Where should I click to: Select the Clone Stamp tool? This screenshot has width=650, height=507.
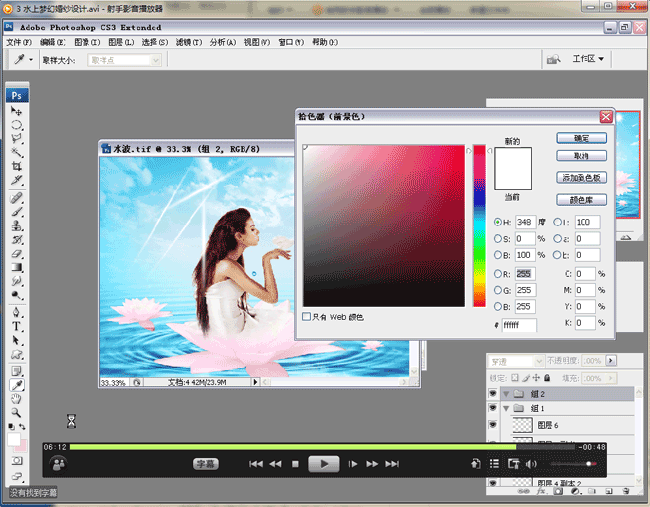[17, 226]
